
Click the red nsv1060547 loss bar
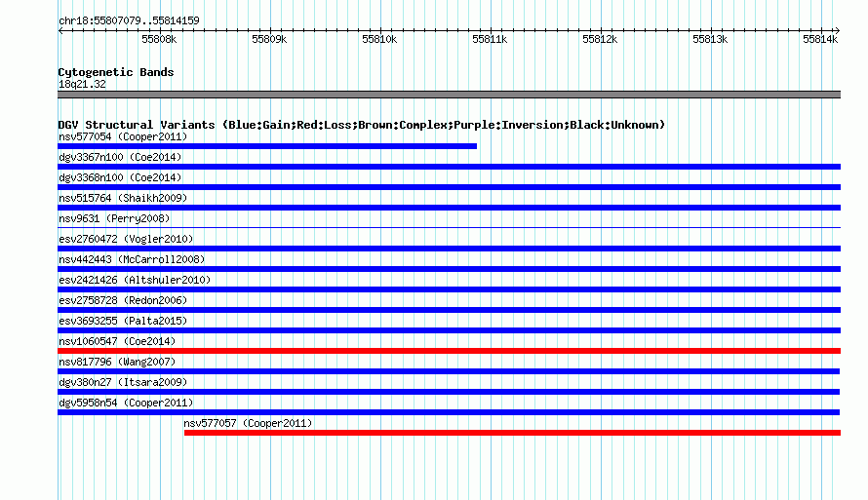449,351
